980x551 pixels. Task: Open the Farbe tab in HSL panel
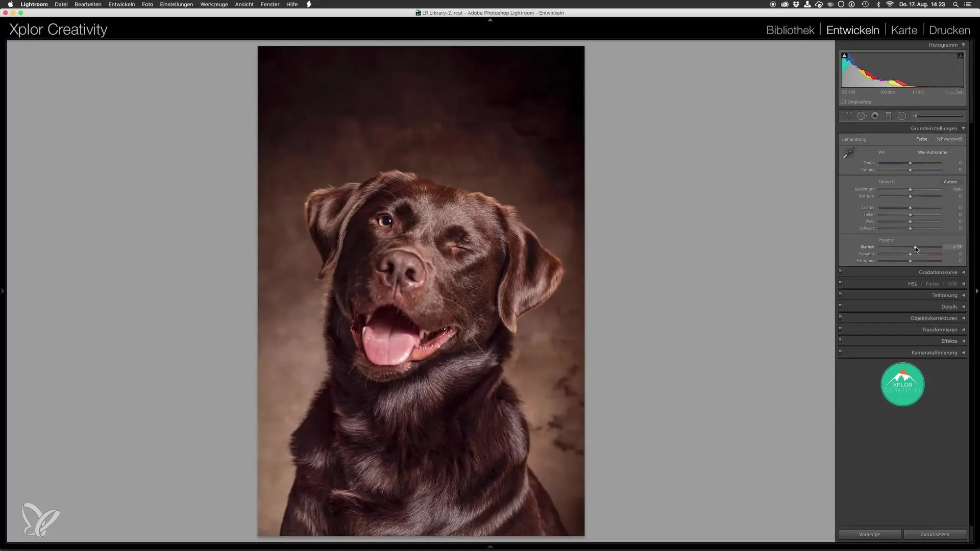pyautogui.click(x=933, y=284)
